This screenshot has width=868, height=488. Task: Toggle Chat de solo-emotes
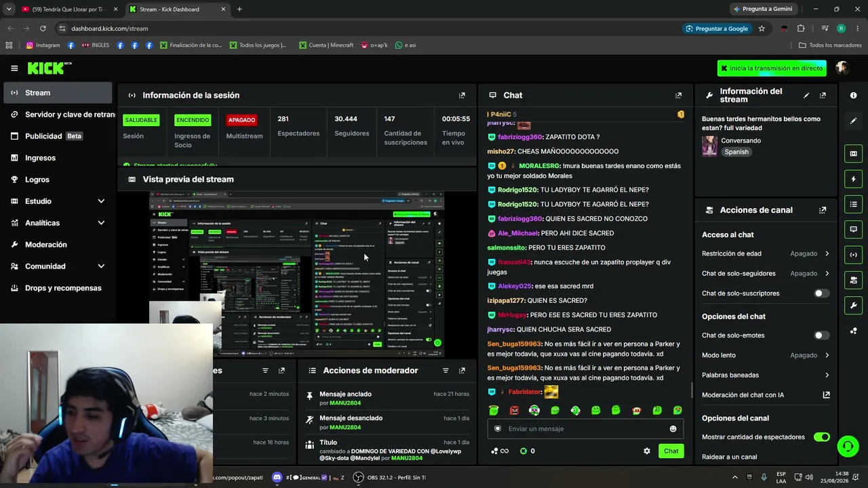(821, 335)
